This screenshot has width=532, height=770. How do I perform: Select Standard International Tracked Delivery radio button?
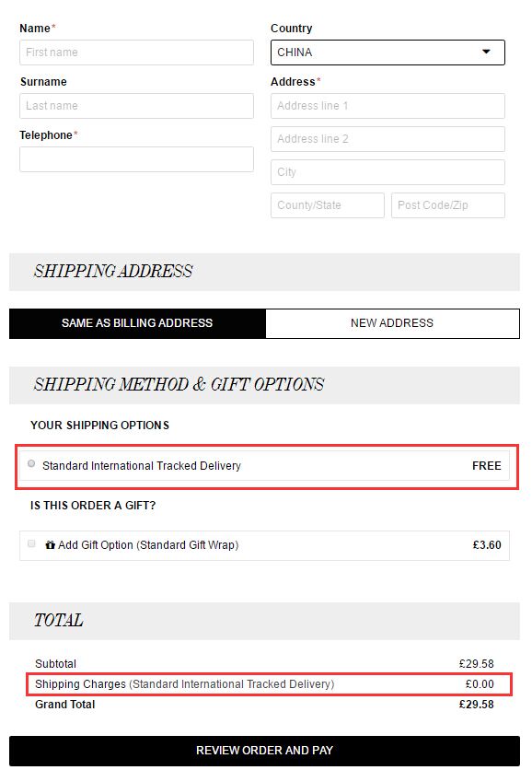tap(31, 463)
